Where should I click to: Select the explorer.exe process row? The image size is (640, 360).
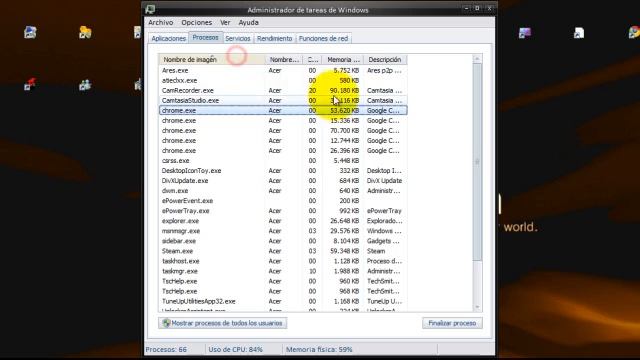(283, 221)
